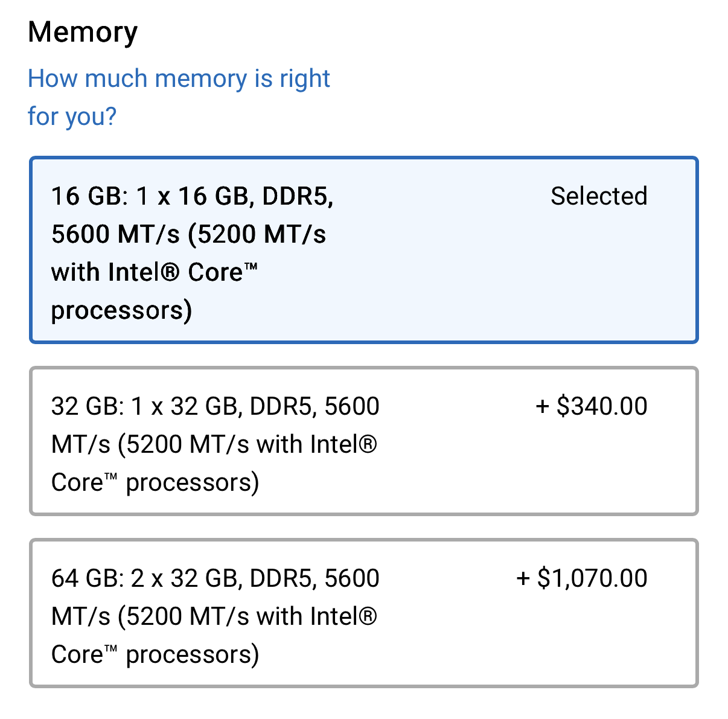Click "Core™ processors)" in the 64 GB card
The height and width of the screenshot is (719, 728).
(155, 654)
